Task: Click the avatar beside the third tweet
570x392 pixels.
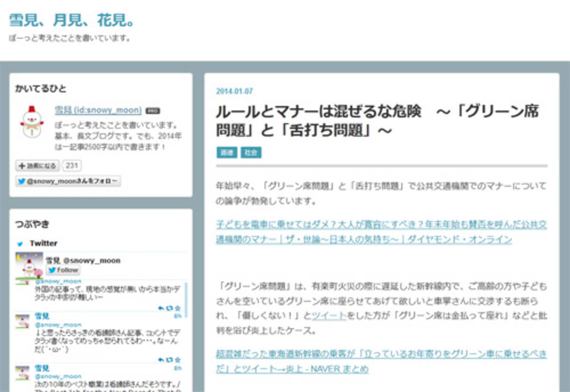Action: coord(22,373)
